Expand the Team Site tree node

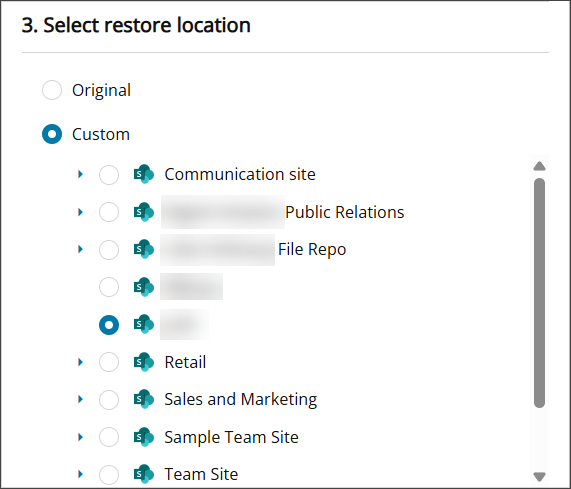click(x=80, y=474)
